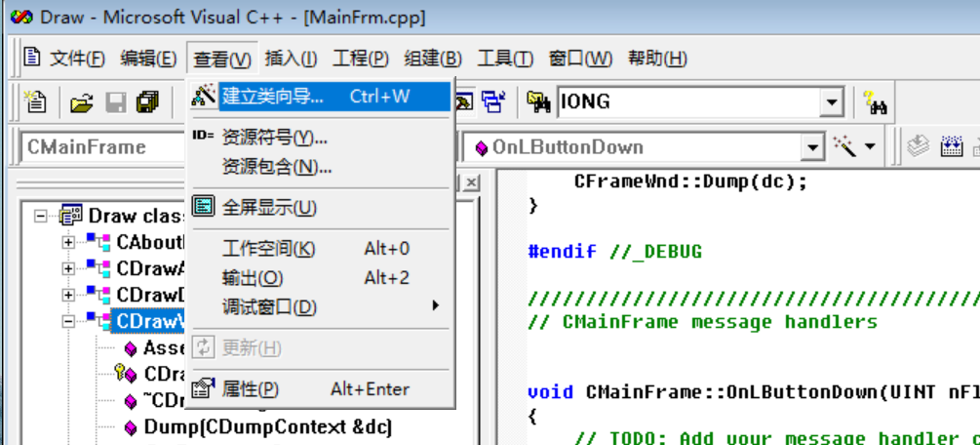
Task: Click the TODO message handler comment
Action: point(777,437)
